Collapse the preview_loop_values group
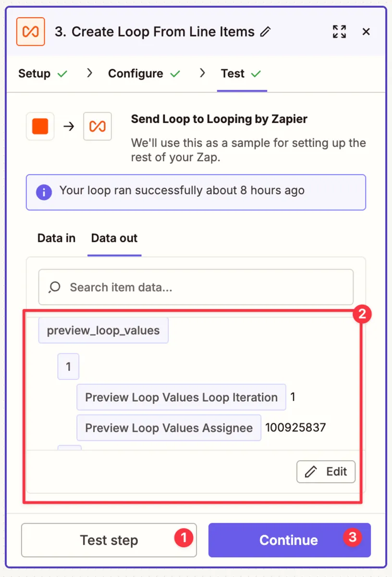Screen dimensions: 392x577 point(103,330)
